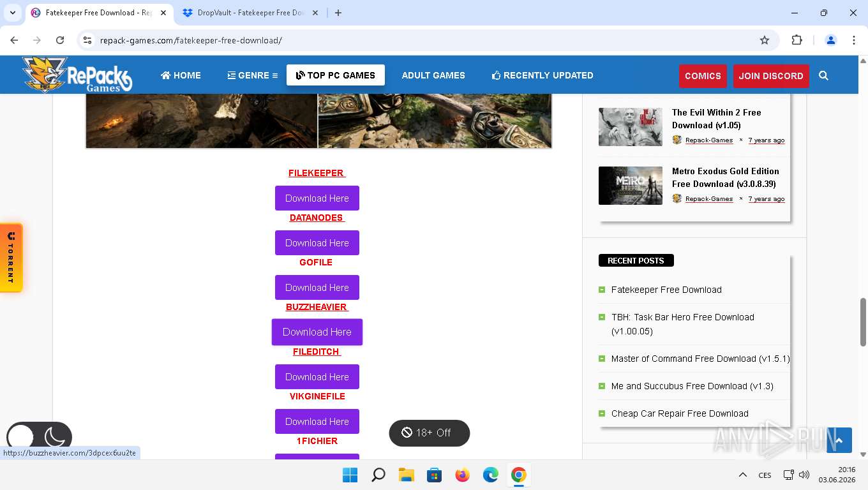Open RECENTLY UPDATED page

(x=542, y=75)
